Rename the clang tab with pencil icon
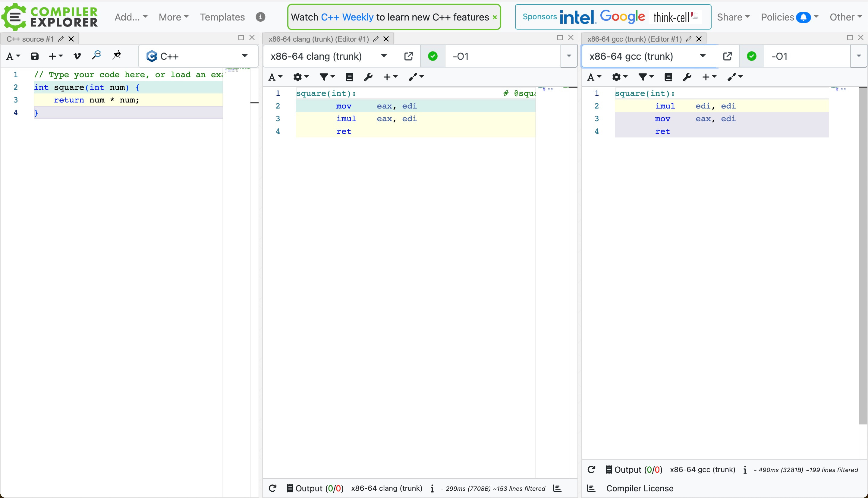The image size is (868, 498). coord(376,39)
